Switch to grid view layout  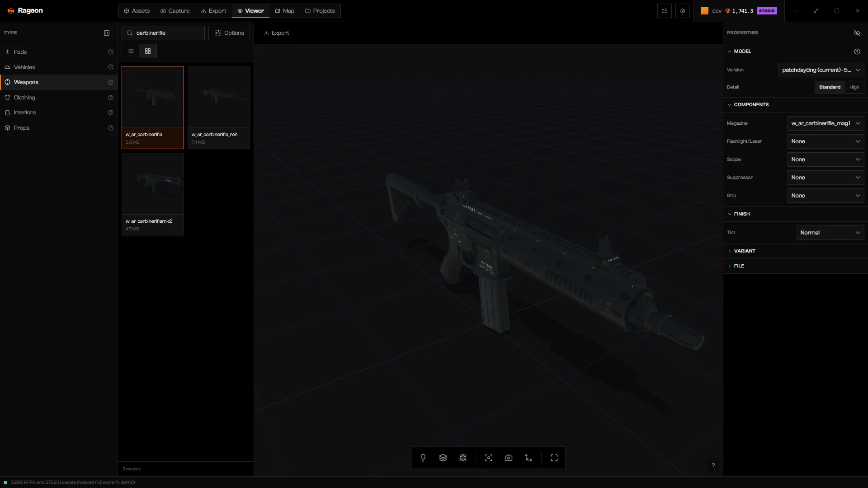148,51
